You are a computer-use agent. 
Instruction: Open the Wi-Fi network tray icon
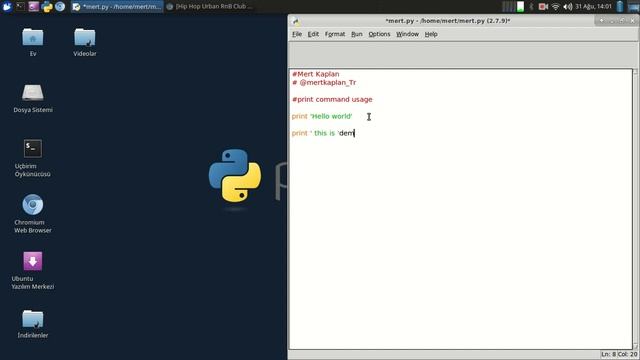[x=556, y=7]
